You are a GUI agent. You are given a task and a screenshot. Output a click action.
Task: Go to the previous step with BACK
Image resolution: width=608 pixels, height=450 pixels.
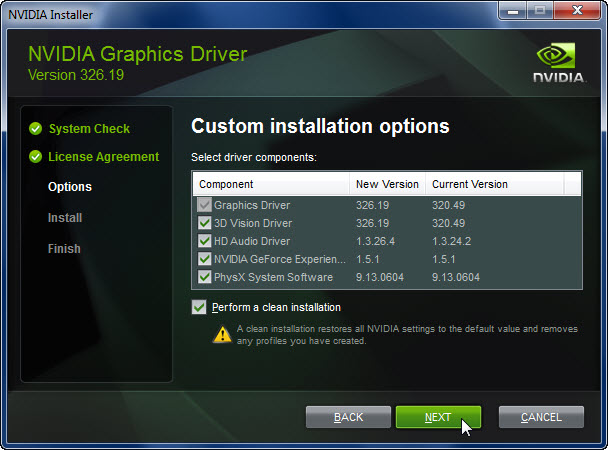point(348,417)
